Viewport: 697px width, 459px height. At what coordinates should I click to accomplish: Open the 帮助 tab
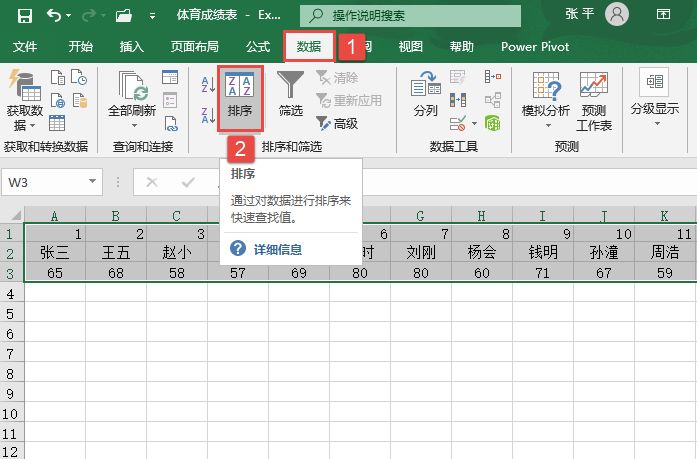click(461, 46)
